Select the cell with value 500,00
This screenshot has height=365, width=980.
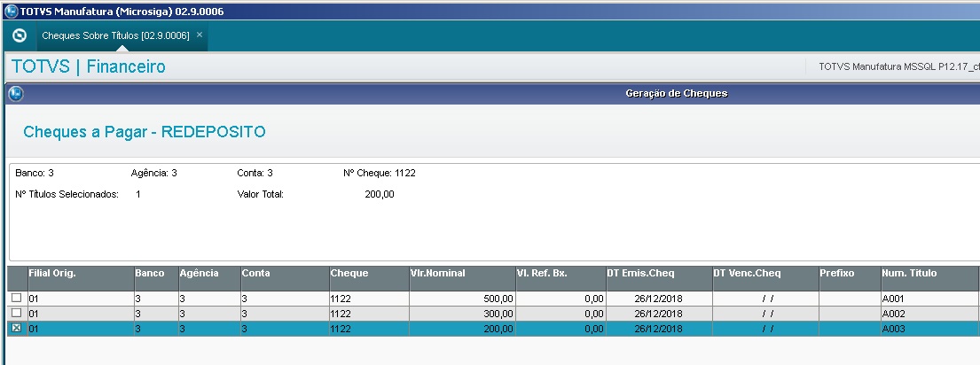tap(462, 299)
